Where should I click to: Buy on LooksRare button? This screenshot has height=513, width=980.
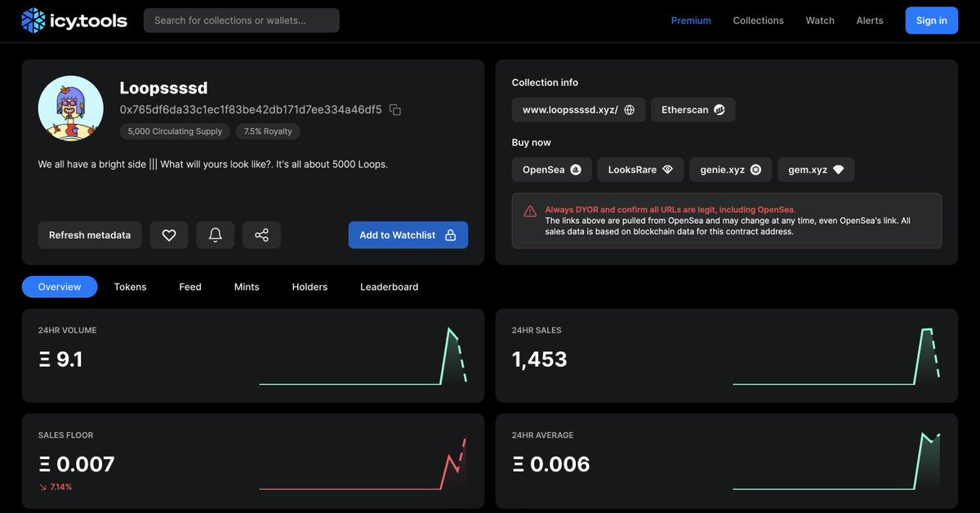pyautogui.click(x=640, y=170)
